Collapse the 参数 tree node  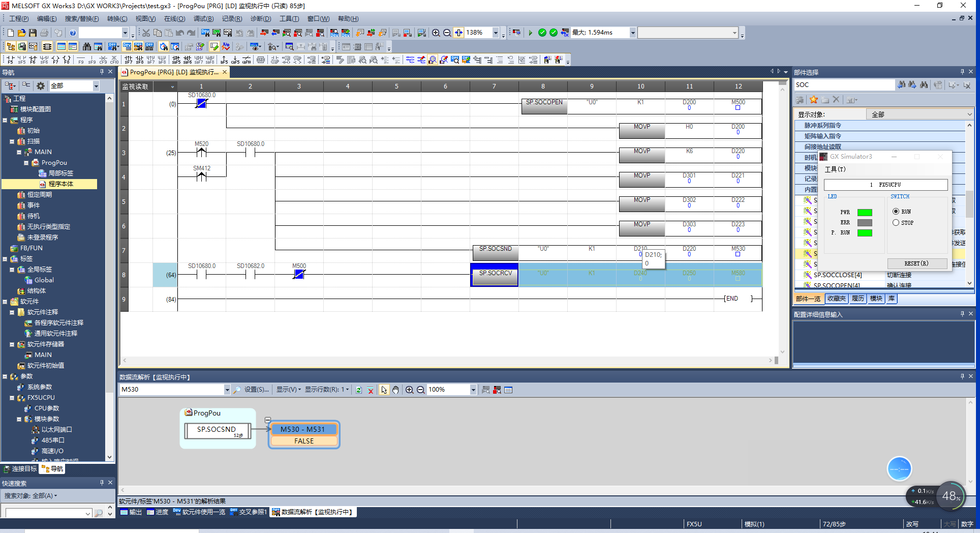tap(5, 376)
